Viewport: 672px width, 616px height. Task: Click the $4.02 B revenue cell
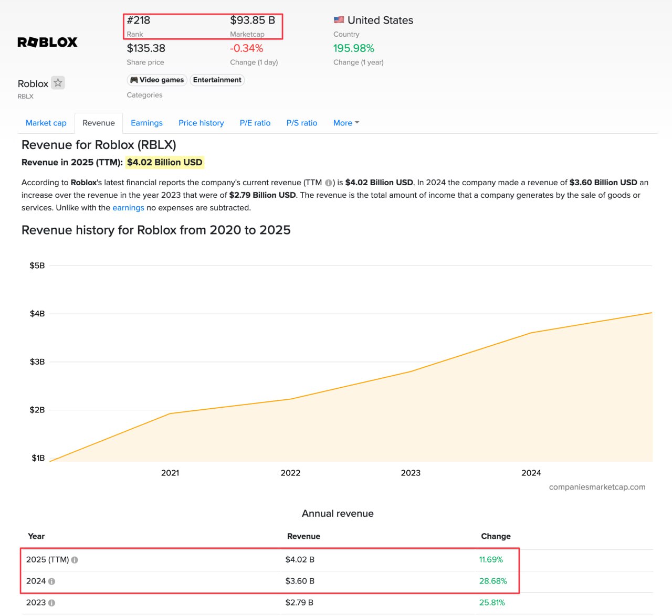pyautogui.click(x=300, y=560)
